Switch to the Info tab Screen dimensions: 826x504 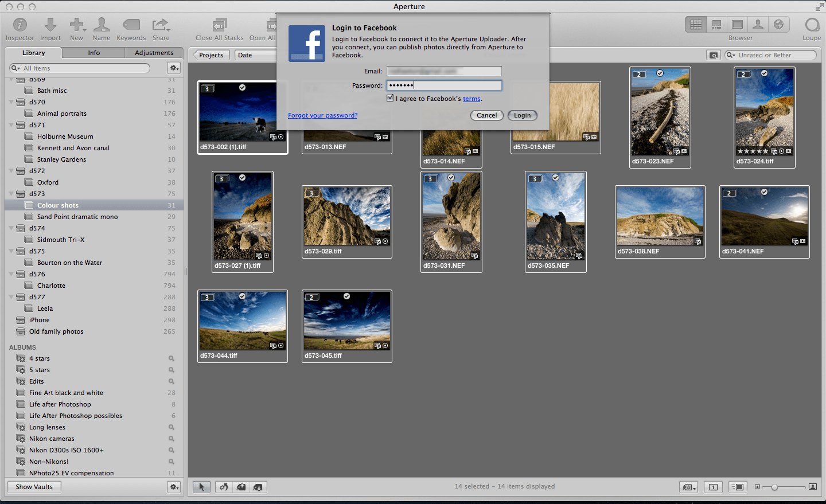tap(94, 53)
